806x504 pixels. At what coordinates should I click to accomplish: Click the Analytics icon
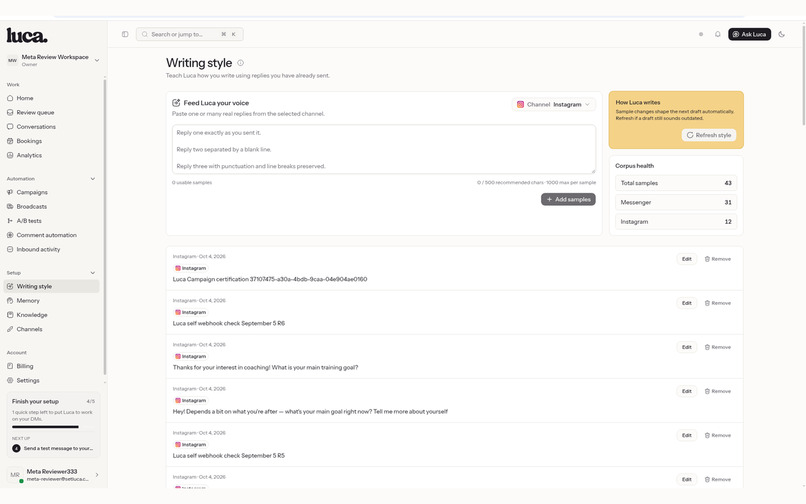click(x=10, y=155)
